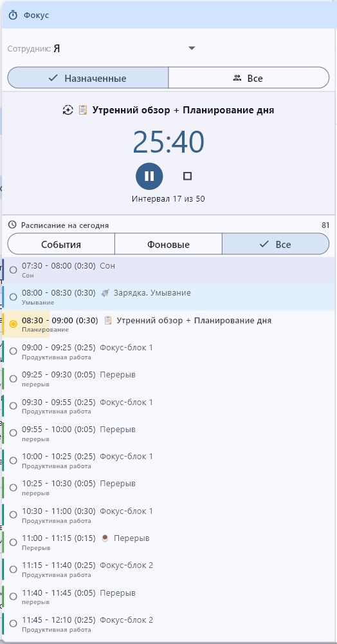Open the 10:30 - 11:00 Фокус-блок 1 entry

pos(167,515)
